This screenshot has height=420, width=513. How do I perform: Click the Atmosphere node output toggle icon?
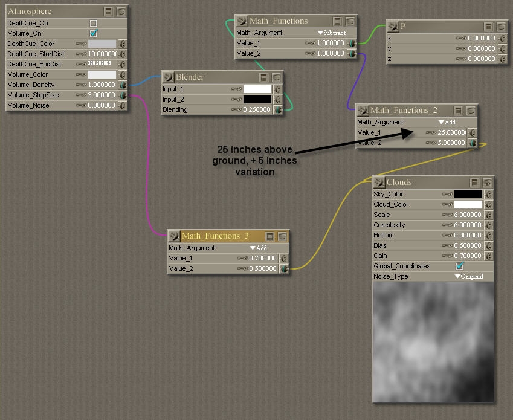click(108, 11)
